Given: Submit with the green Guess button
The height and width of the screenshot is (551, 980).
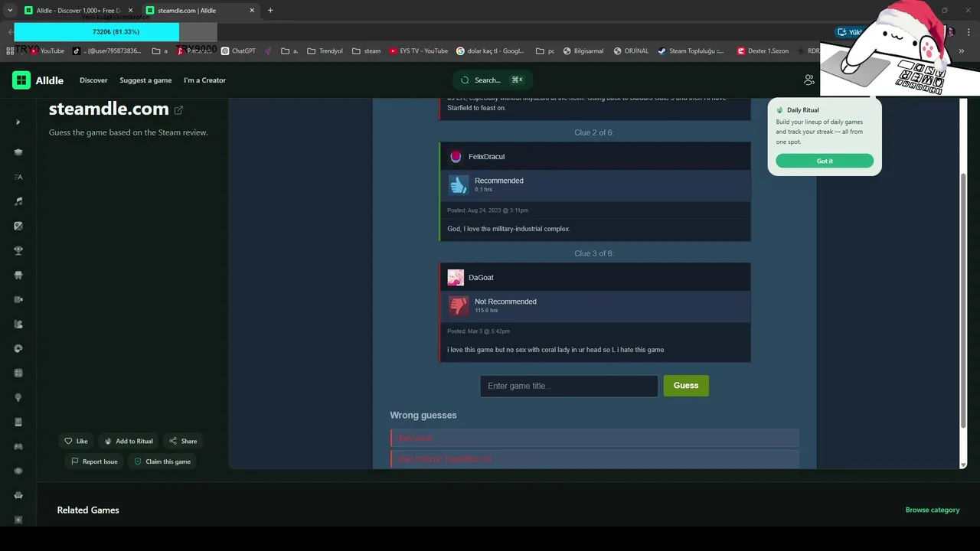Looking at the screenshot, I should click(686, 386).
